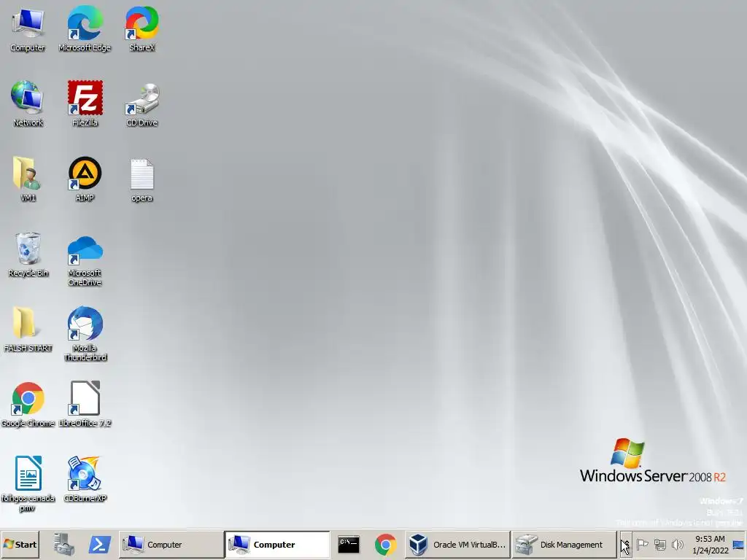The image size is (747, 560).
Task: Open the Start menu
Action: tap(20, 544)
